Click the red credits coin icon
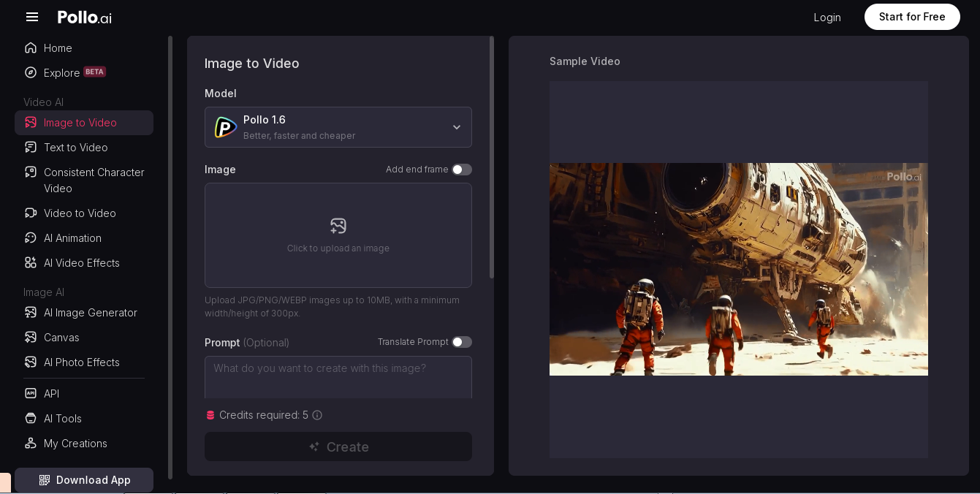Image resolution: width=980 pixels, height=494 pixels. (210, 415)
